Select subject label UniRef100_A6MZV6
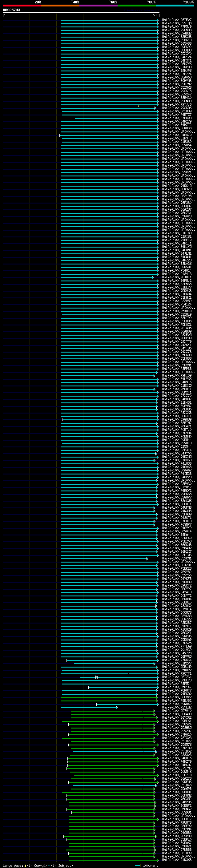197x868 pixels. click(x=177, y=64)
